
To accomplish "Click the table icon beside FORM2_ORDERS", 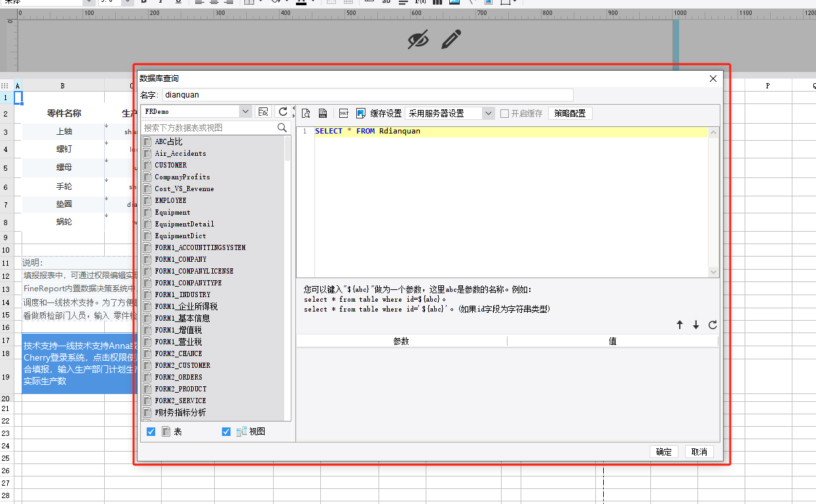I will click(147, 377).
